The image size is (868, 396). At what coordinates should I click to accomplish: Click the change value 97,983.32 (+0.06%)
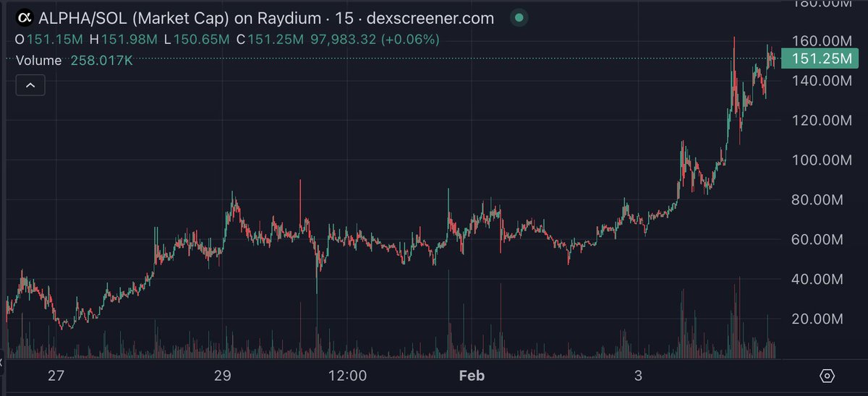375,40
